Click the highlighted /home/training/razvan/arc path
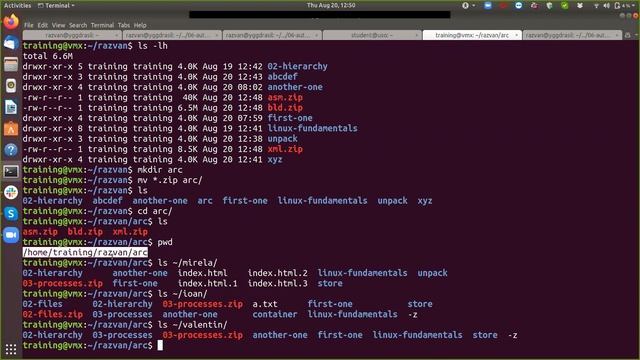The image size is (640, 360). coord(85,252)
